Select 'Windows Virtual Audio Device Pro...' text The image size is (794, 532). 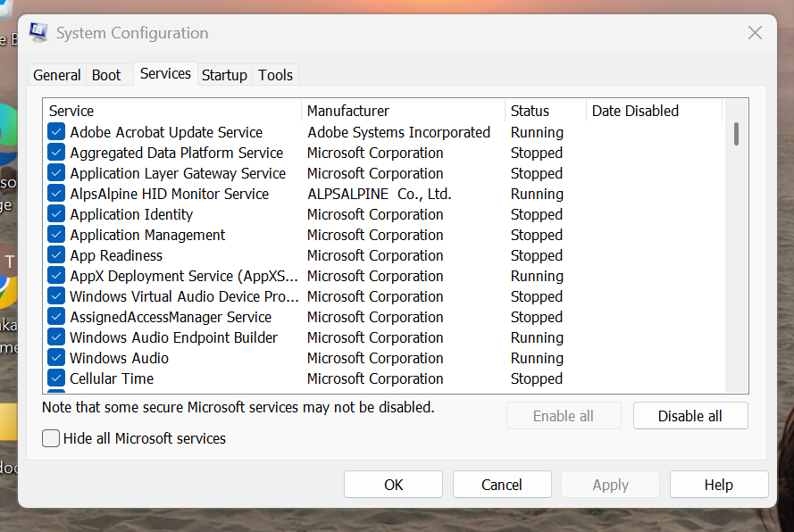(x=184, y=296)
